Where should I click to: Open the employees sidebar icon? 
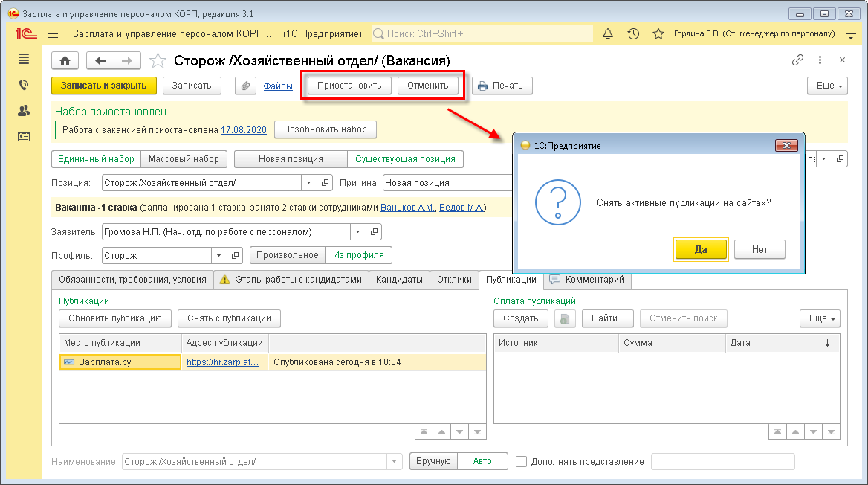point(24,111)
